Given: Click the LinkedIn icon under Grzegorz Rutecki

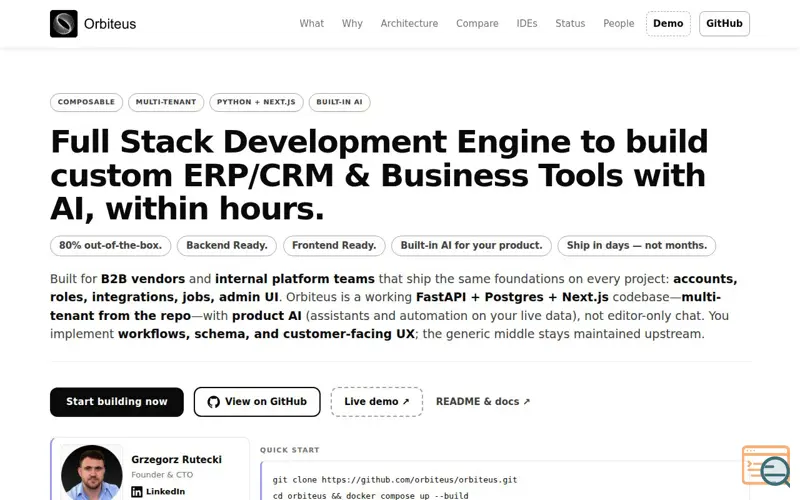Looking at the screenshot, I should 137,492.
